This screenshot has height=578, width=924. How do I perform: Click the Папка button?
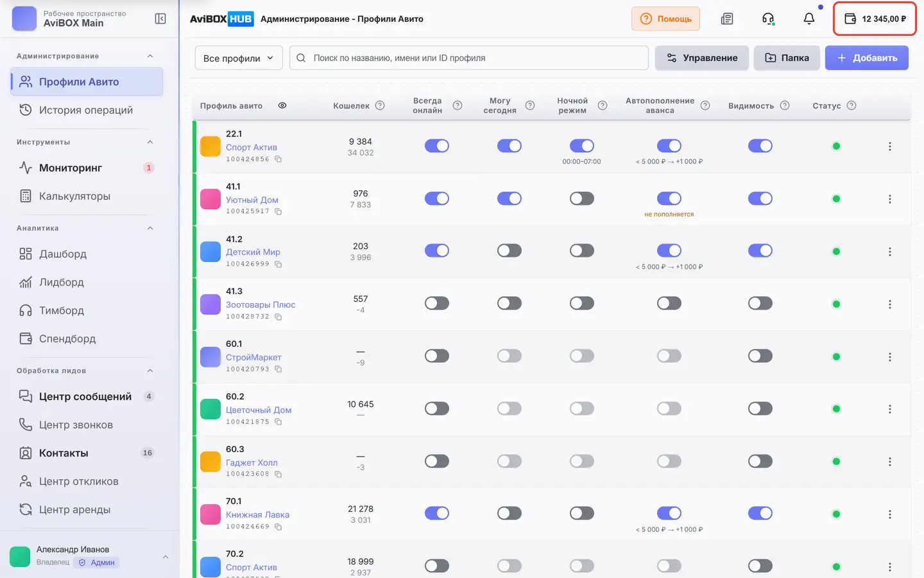787,58
